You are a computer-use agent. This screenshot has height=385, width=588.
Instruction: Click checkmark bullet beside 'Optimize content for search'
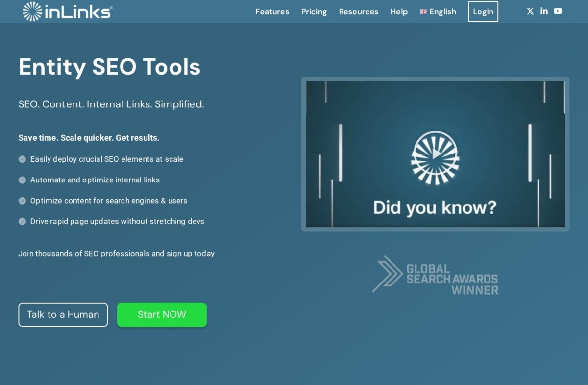tap(22, 201)
